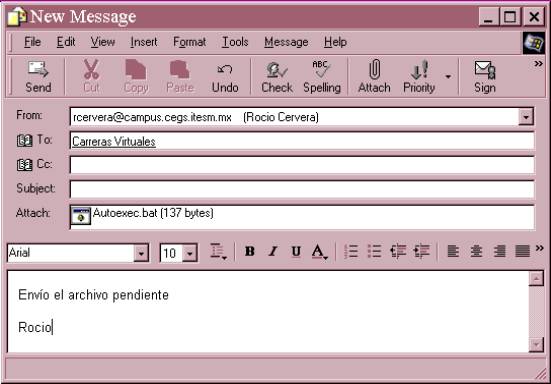Align text right
Viewport: 551px width, 384px height.
499,252
